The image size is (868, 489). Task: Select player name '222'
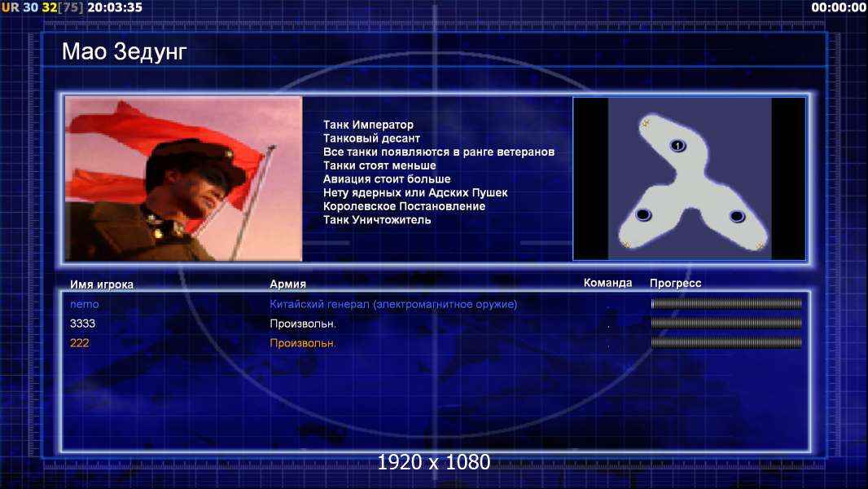tap(79, 343)
